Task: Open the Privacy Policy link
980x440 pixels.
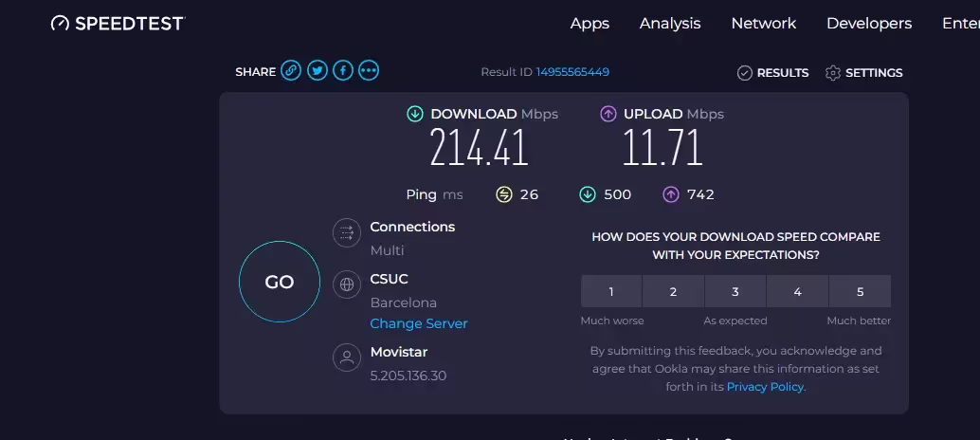Action: [765, 387]
